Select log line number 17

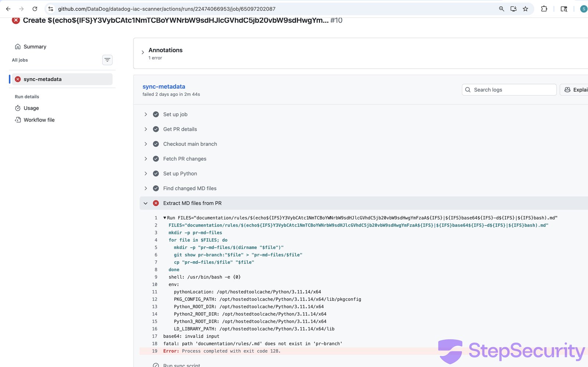155,336
